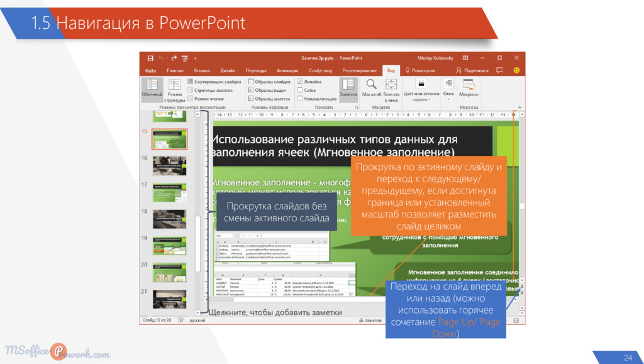644x364 pixels.
Task: Select slide 15 thumbnail
Action: click(x=169, y=139)
